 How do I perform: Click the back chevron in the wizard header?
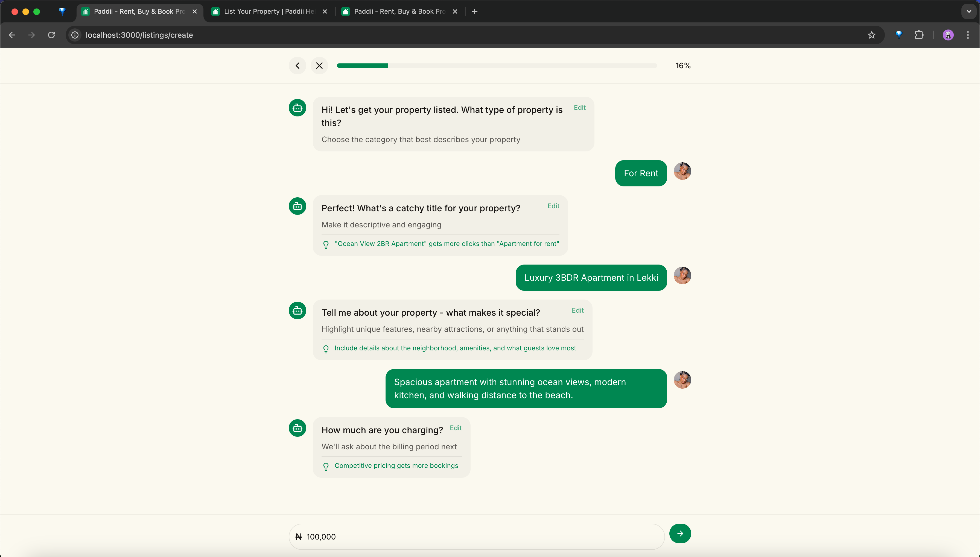297,66
